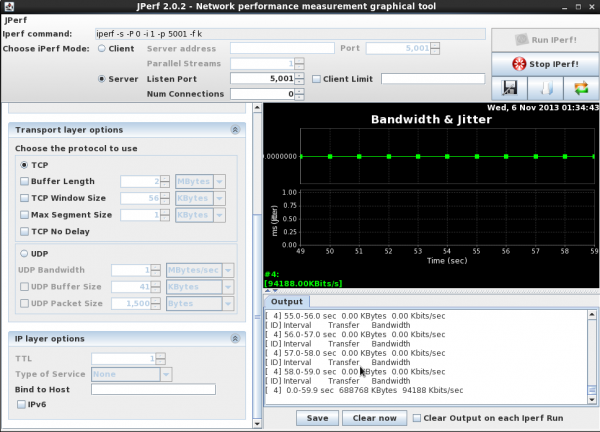Viewport: 600px width, 432px height.
Task: Toggle the UDP Packet Size checkbox
Action: tap(24, 303)
